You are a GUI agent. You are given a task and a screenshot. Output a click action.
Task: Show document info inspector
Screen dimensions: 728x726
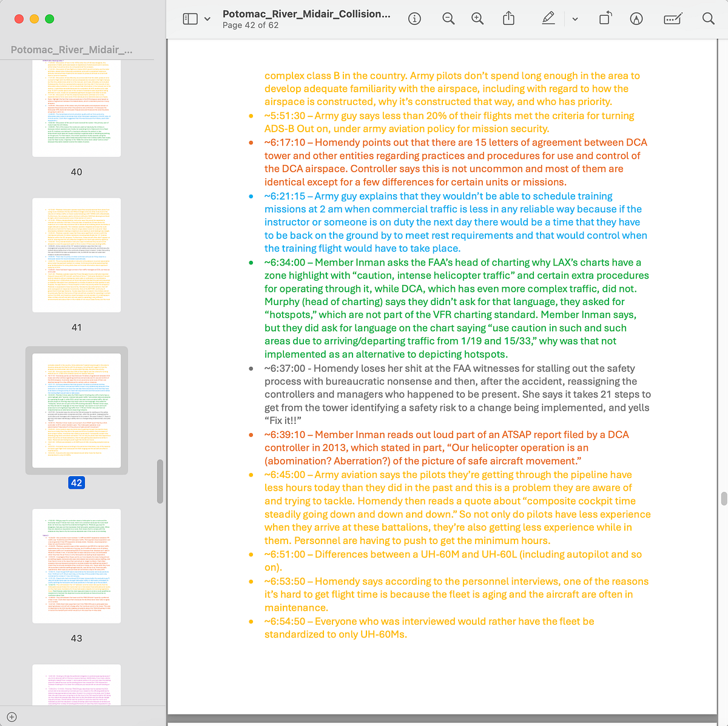[415, 19]
